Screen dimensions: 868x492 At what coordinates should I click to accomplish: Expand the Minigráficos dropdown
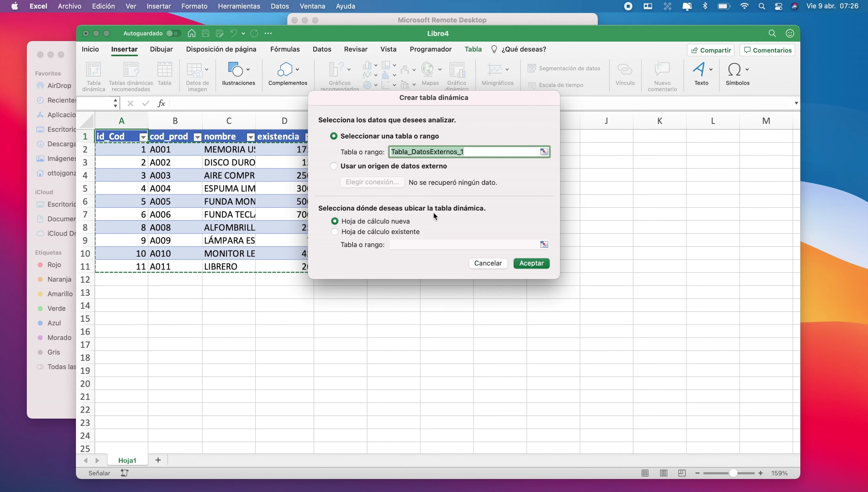pos(507,69)
